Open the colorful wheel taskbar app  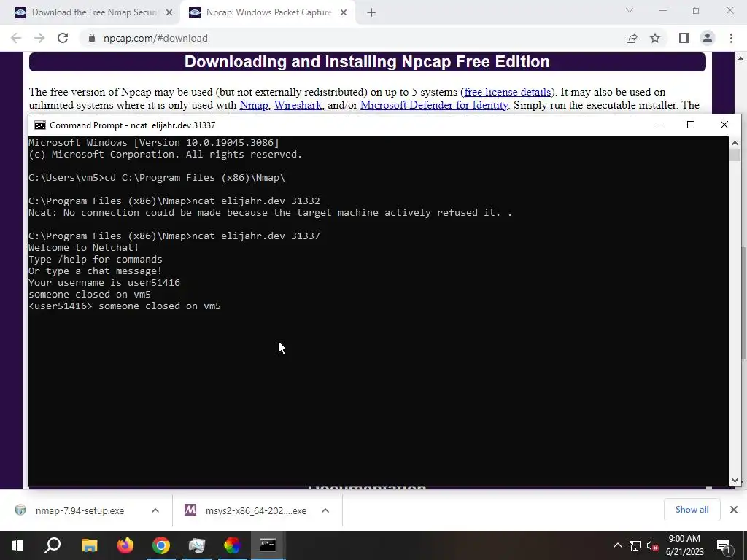[233, 545]
